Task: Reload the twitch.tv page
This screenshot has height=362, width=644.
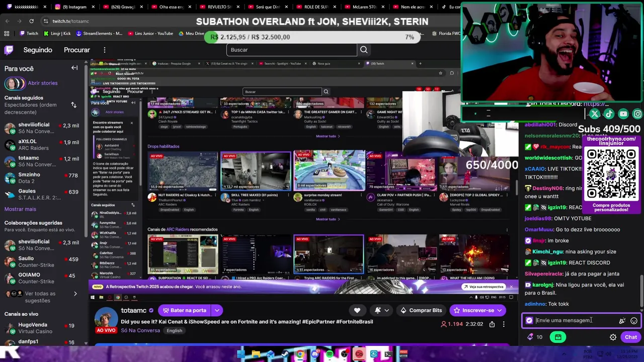Action: (x=31, y=21)
